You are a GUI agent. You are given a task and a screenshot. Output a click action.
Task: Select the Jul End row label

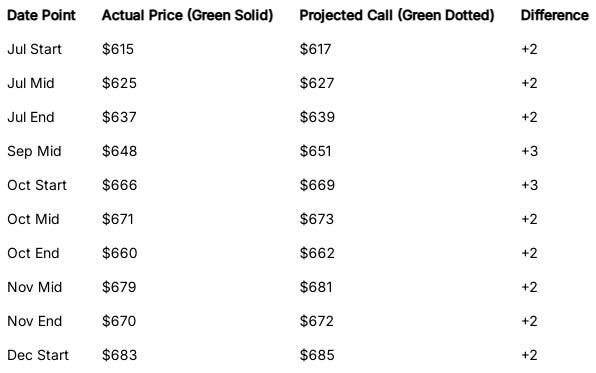tap(31, 117)
